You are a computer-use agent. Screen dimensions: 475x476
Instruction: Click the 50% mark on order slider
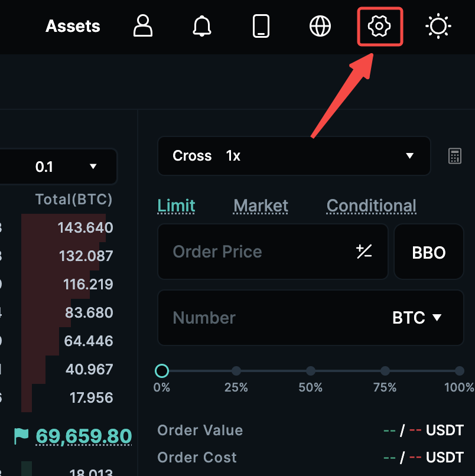(310, 371)
